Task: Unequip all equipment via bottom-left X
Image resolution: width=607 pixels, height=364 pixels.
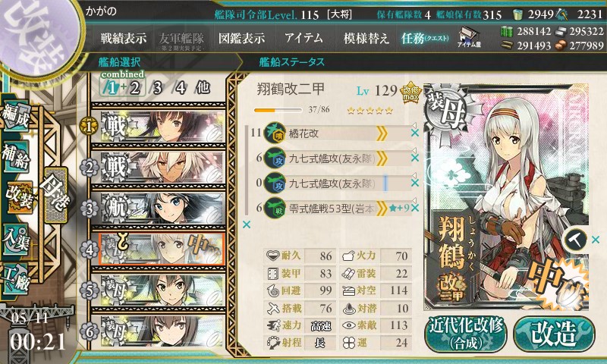Action: pos(246,224)
